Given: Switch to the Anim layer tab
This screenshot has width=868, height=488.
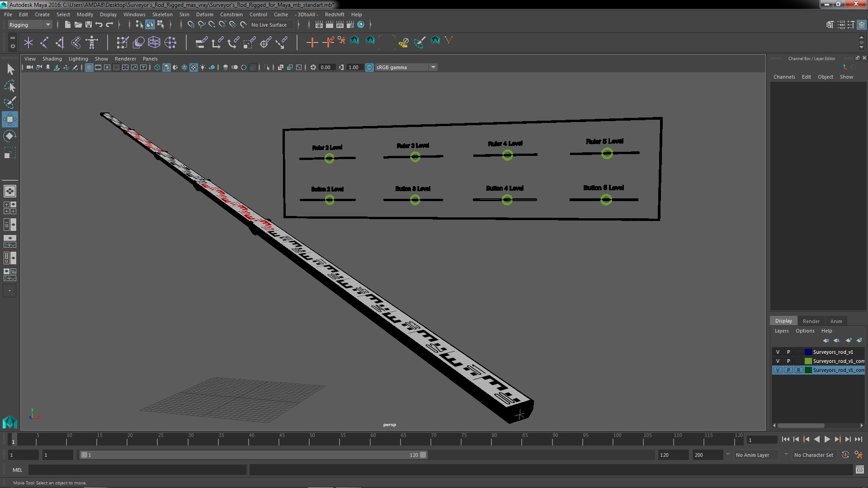Looking at the screenshot, I should (x=836, y=321).
